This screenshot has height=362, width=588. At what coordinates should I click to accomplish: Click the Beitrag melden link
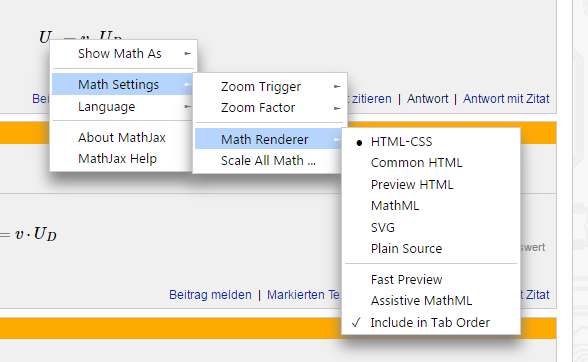(x=210, y=294)
